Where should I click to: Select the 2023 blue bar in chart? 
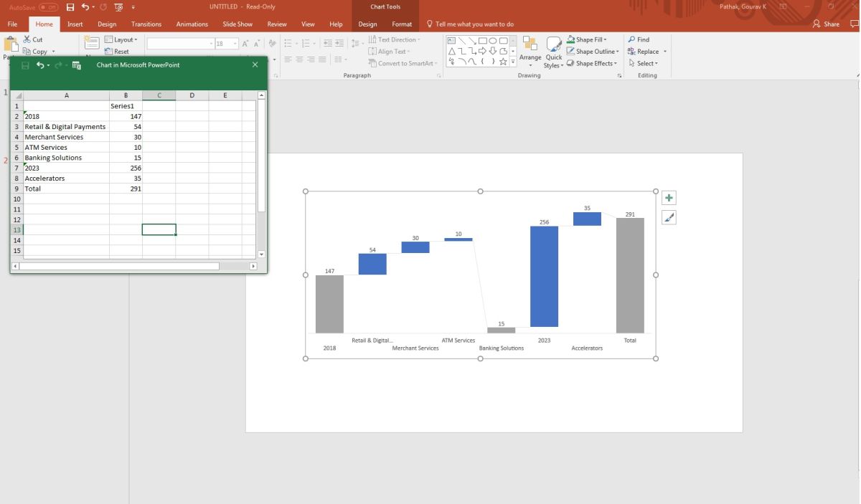pyautogui.click(x=544, y=277)
